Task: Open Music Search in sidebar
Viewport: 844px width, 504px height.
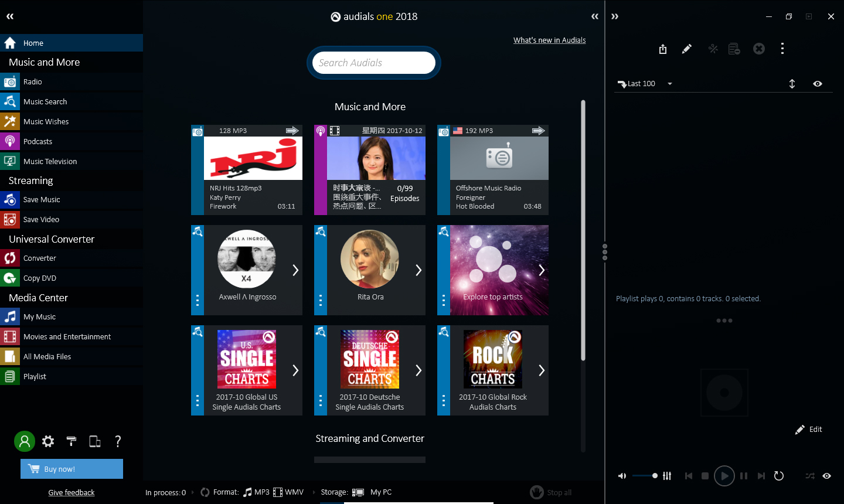Action: (x=72, y=102)
